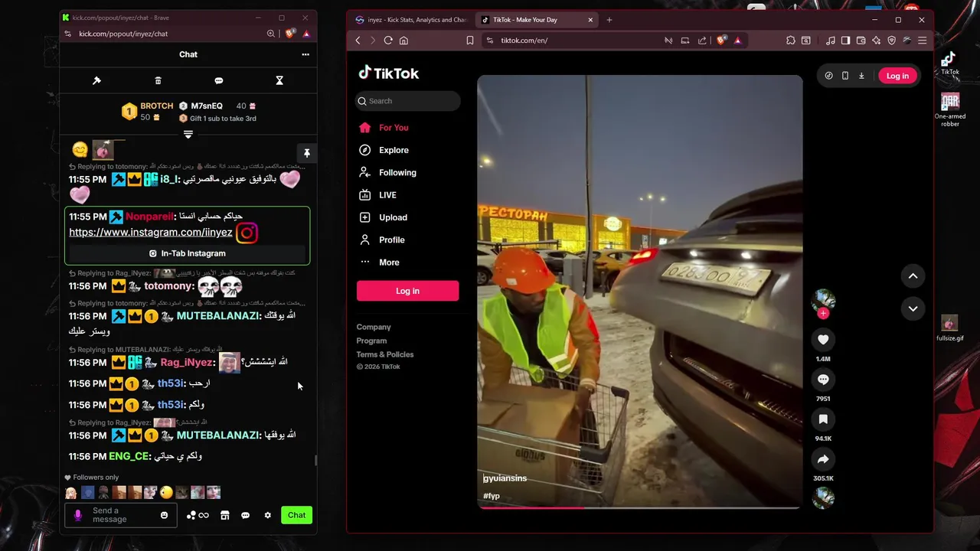
Task: Click Brave Shields icon in Kick popout window
Action: pyautogui.click(x=290, y=34)
